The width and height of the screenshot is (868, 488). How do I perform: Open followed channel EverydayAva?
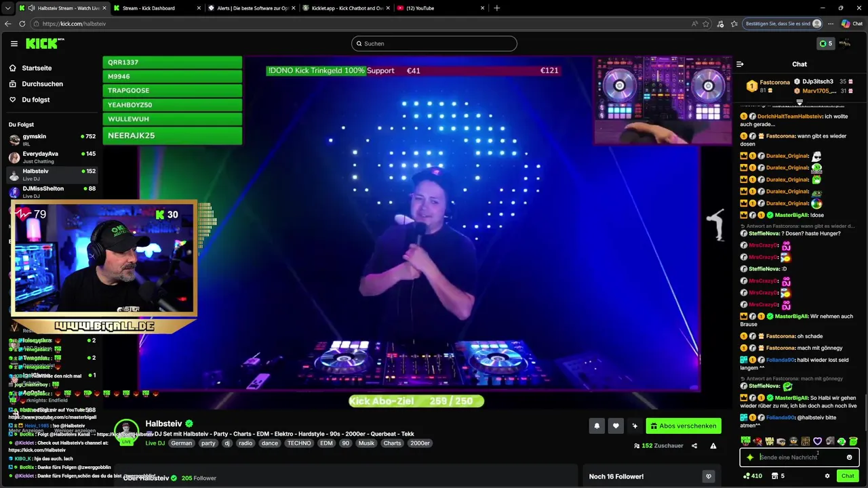pyautogui.click(x=52, y=157)
